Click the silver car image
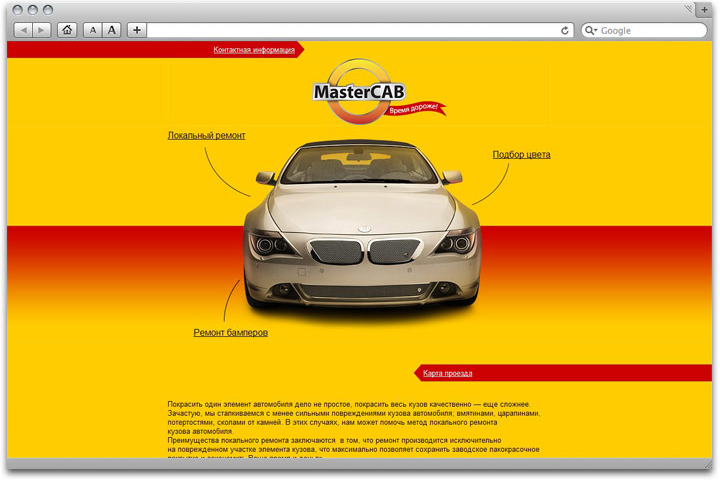 pyautogui.click(x=362, y=225)
